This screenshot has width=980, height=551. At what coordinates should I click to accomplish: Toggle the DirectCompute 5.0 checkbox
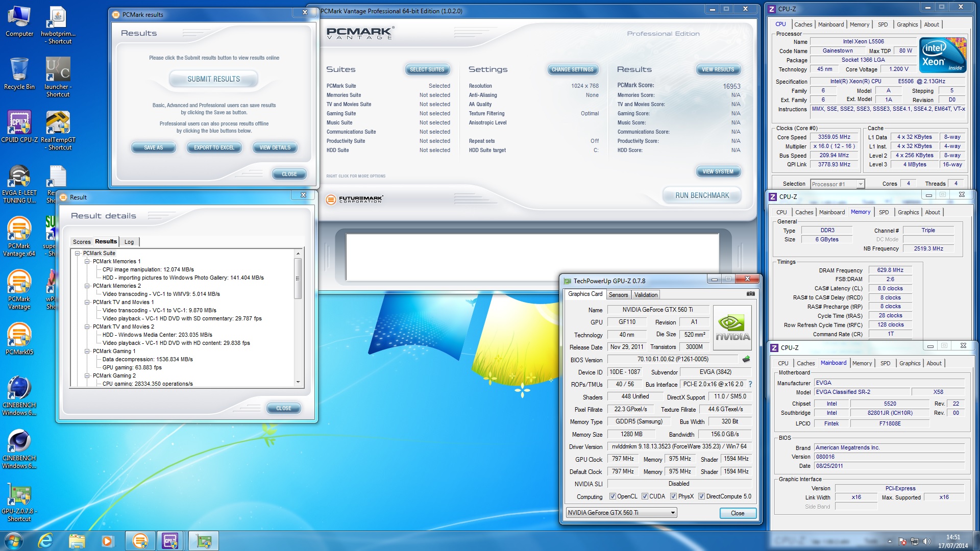point(701,496)
